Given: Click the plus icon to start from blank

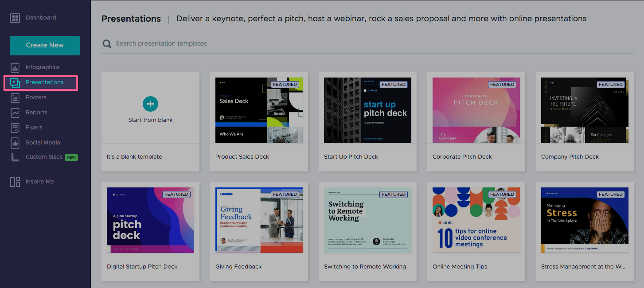Looking at the screenshot, I should coord(150,104).
